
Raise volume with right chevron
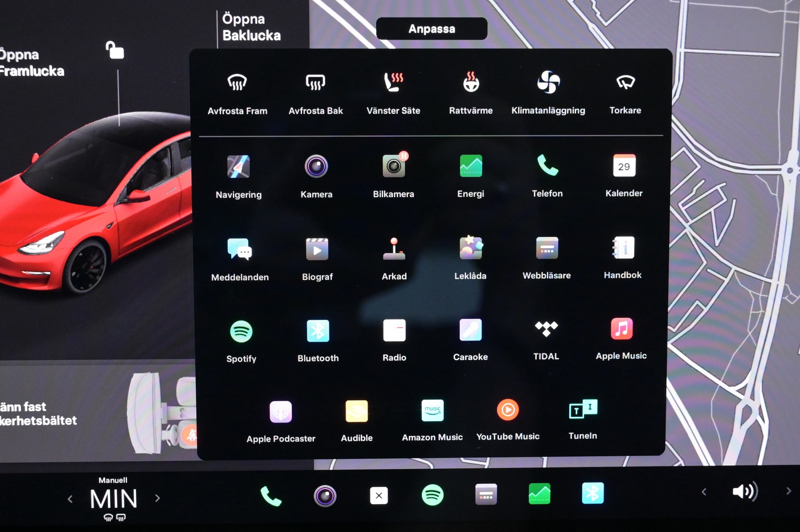click(x=788, y=491)
